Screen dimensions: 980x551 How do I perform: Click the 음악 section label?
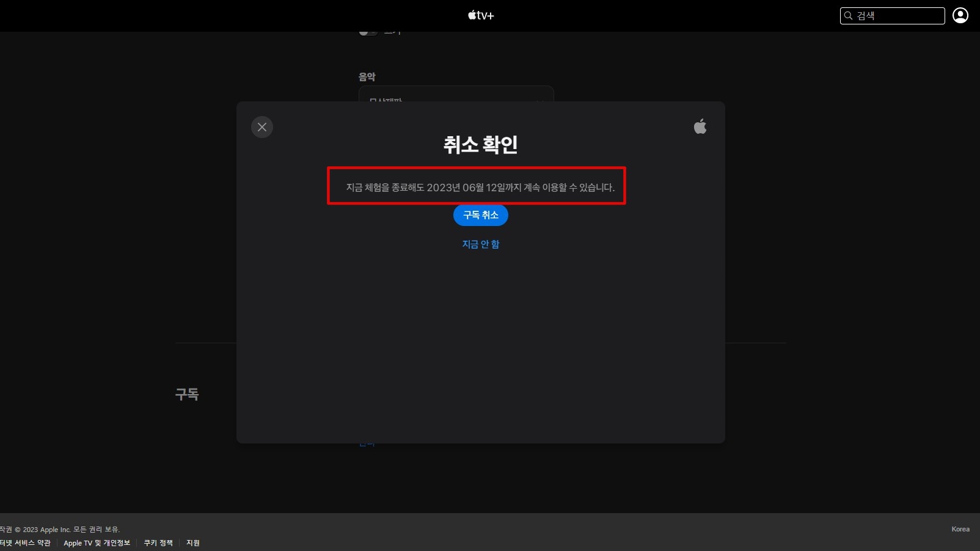[367, 77]
